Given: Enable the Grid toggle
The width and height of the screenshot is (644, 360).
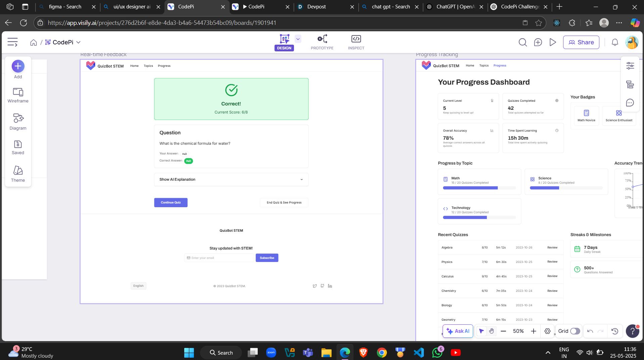Looking at the screenshot, I should point(575,331).
